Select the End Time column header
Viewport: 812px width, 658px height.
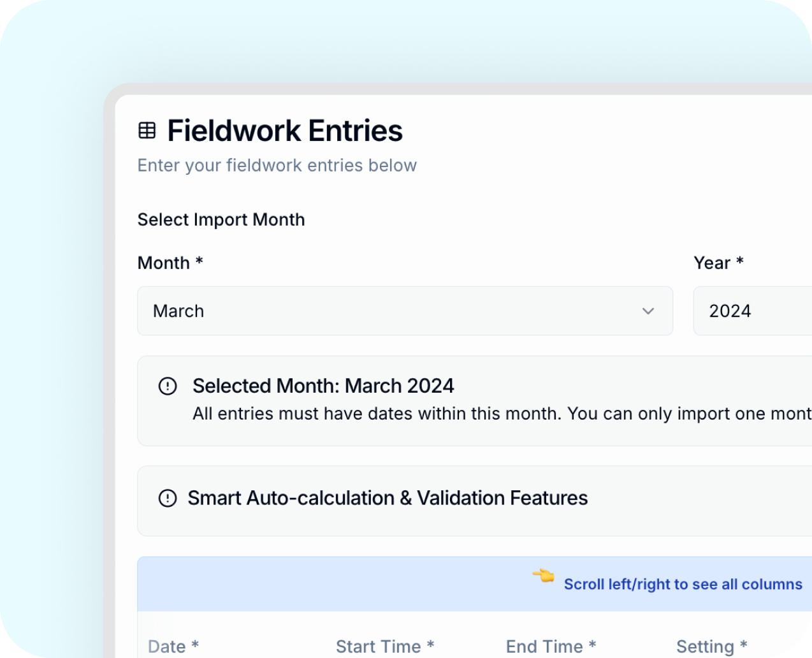coord(551,646)
